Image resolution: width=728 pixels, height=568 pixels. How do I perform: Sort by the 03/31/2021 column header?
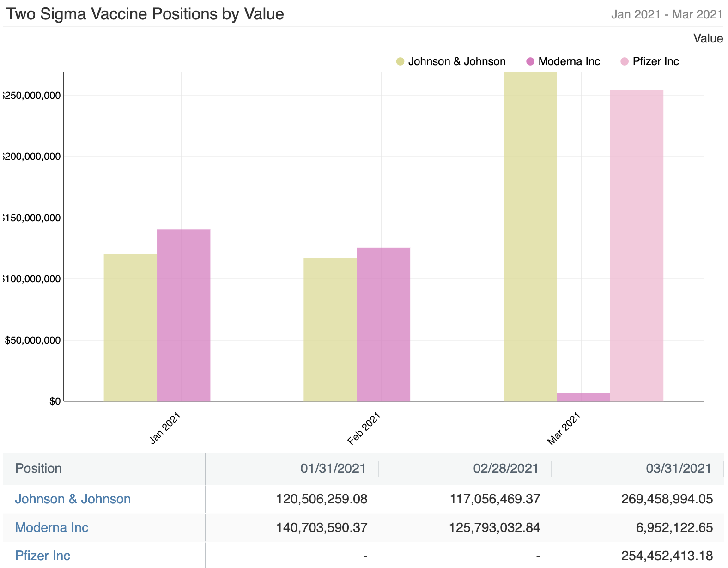pyautogui.click(x=679, y=468)
